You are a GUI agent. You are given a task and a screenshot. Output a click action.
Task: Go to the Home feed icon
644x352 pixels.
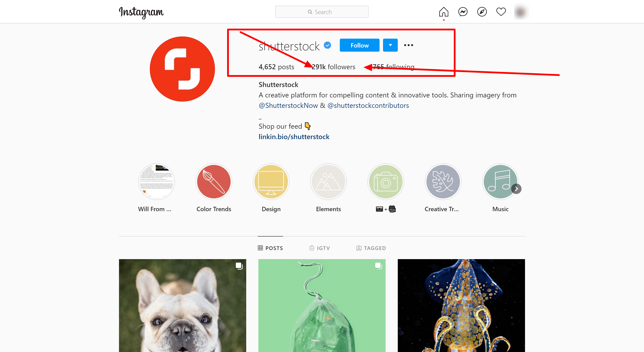pyautogui.click(x=444, y=12)
